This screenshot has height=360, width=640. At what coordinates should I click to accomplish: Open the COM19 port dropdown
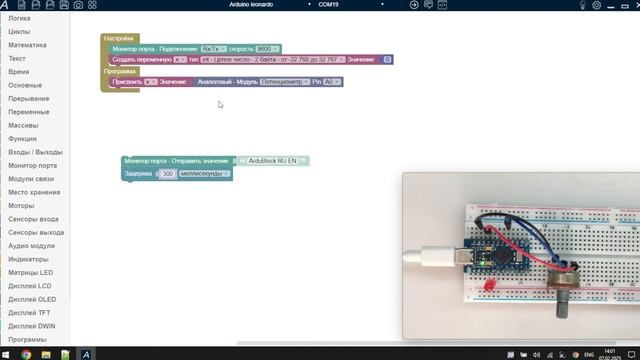(x=351, y=4)
